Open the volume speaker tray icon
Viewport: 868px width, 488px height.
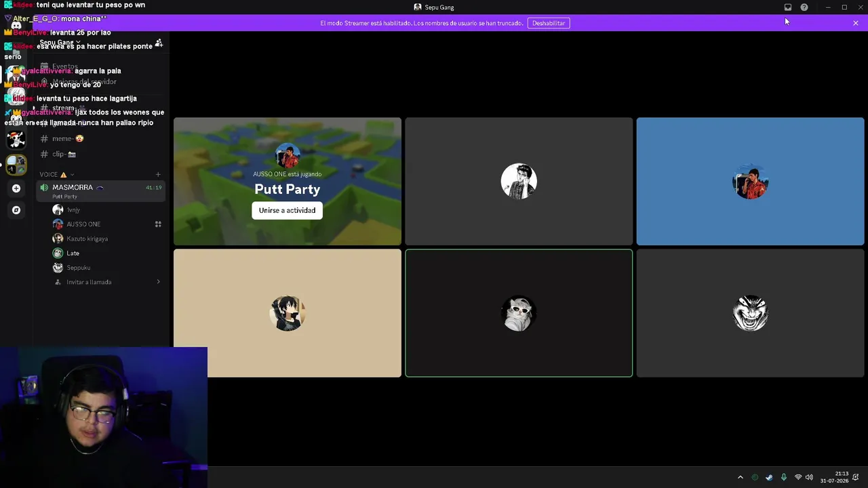point(809,477)
